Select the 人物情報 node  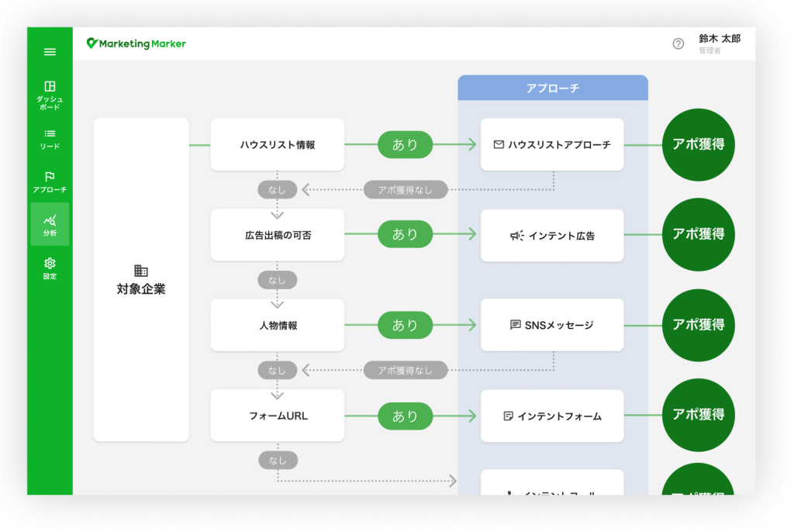pos(277,325)
